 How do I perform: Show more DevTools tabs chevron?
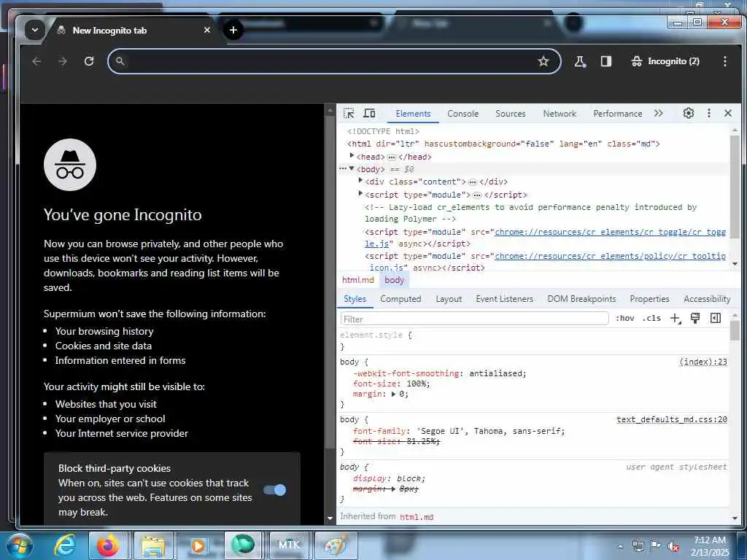pos(659,113)
